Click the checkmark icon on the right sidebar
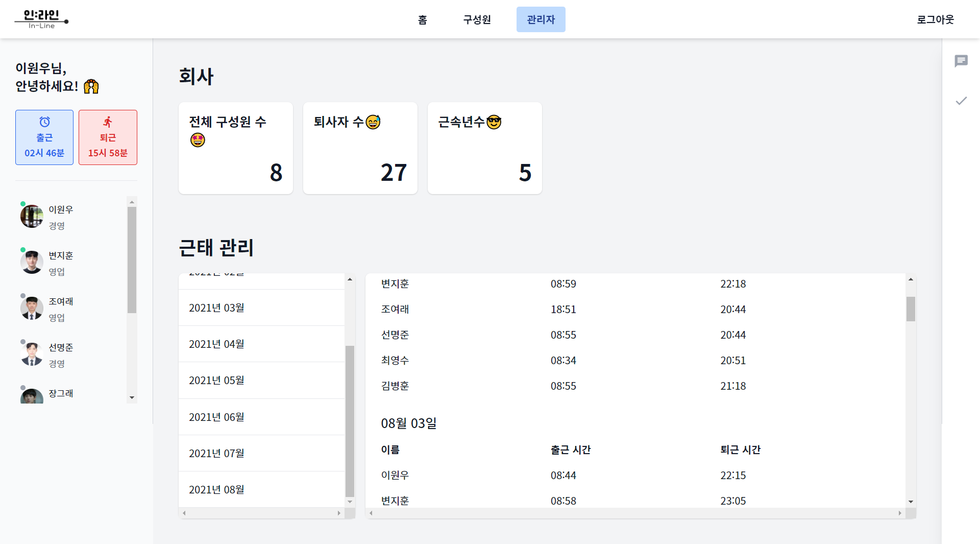980x544 pixels. 962,101
